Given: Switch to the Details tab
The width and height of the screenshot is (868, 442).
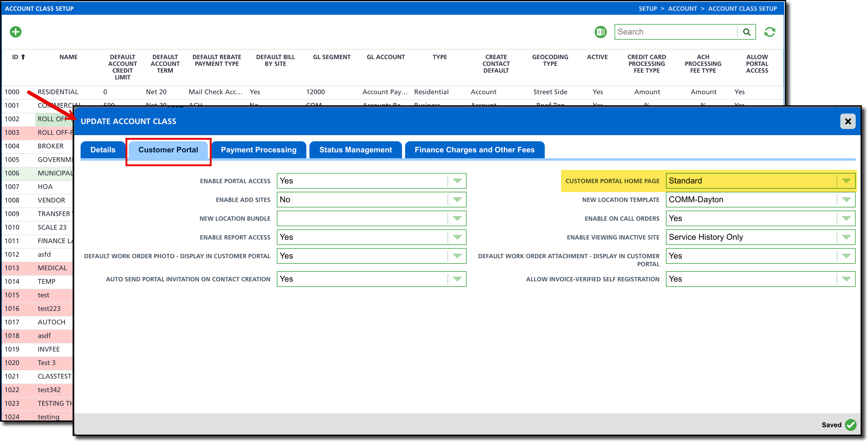Looking at the screenshot, I should tap(103, 150).
